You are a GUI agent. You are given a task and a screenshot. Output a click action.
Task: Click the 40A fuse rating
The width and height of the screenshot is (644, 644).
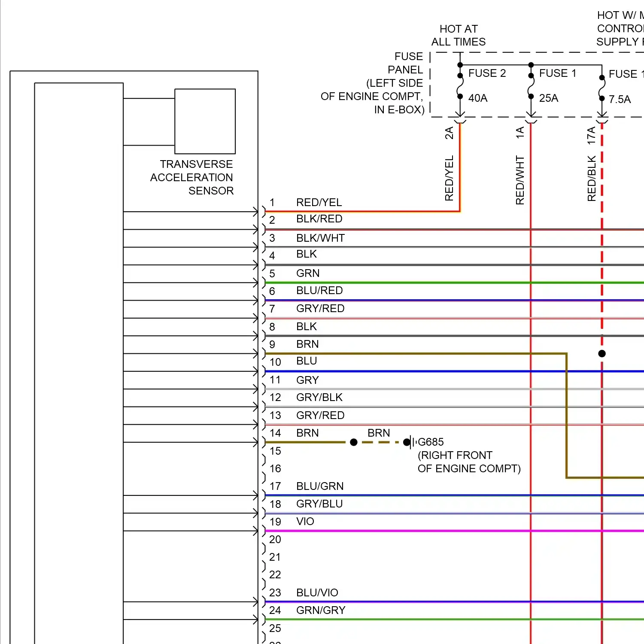[478, 98]
